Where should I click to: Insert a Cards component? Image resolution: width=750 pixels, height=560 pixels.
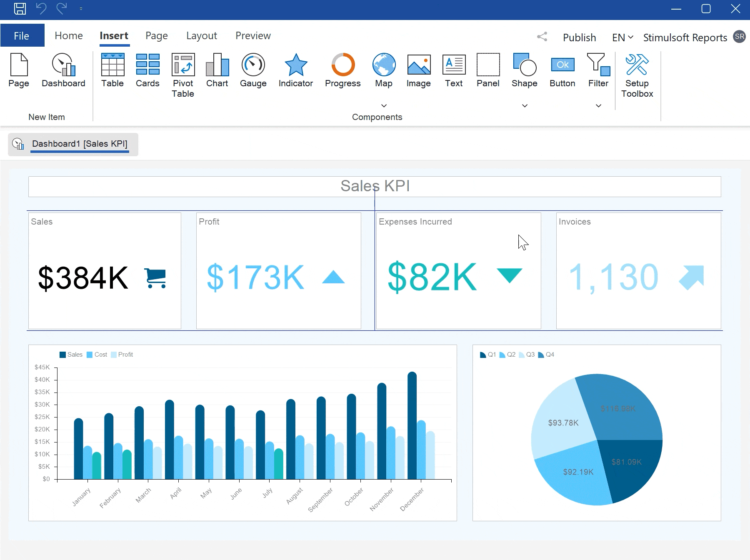coord(147,71)
